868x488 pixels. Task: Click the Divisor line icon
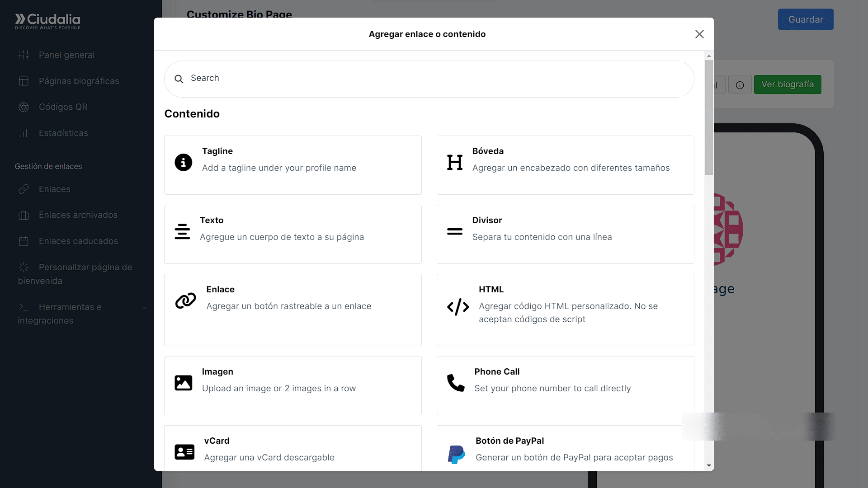click(454, 231)
